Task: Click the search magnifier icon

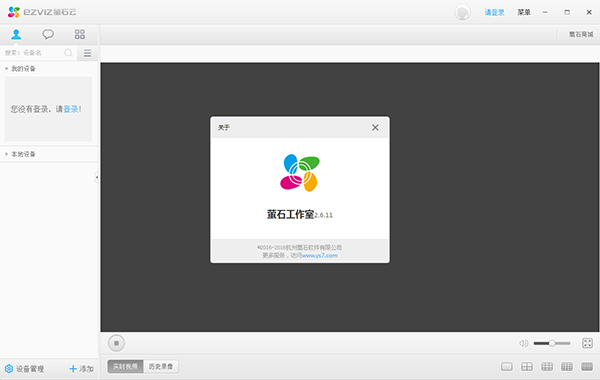Action: point(68,53)
